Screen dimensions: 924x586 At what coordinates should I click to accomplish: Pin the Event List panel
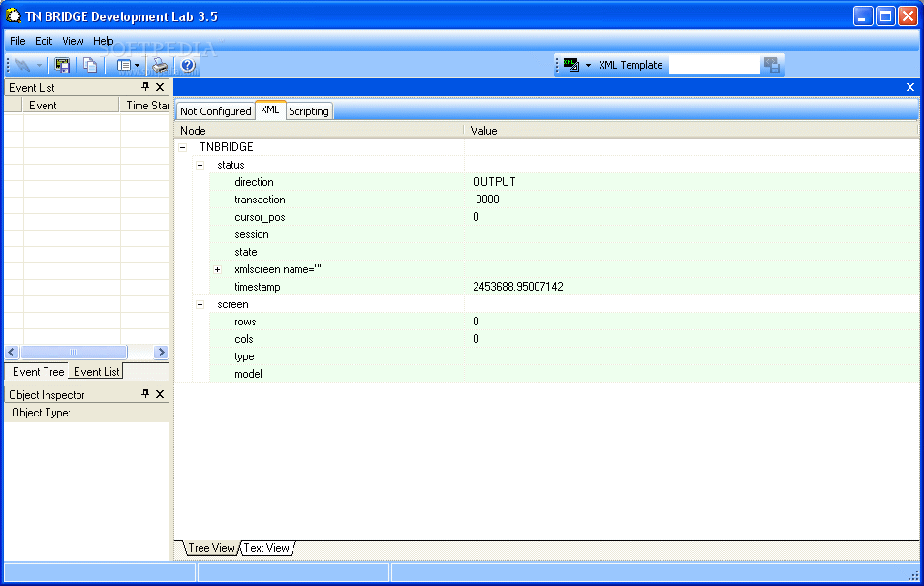click(145, 87)
